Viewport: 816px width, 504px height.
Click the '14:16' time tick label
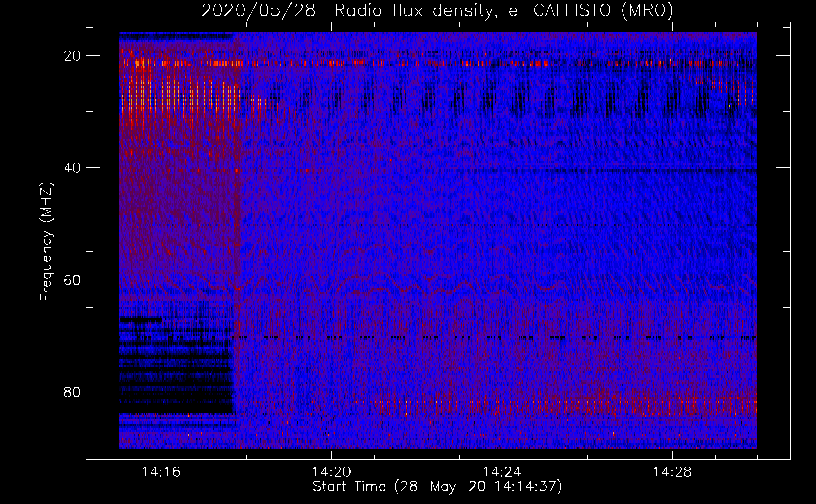(x=161, y=472)
